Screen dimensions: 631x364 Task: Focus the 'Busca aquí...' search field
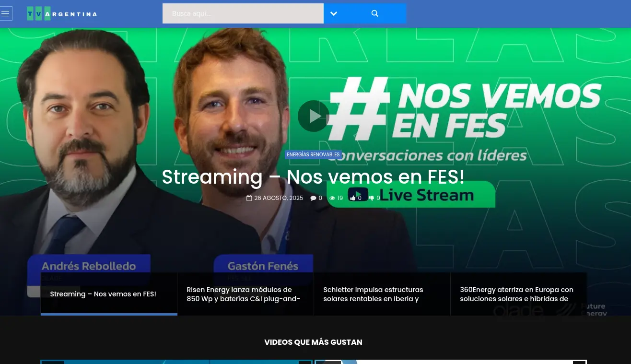coord(243,13)
